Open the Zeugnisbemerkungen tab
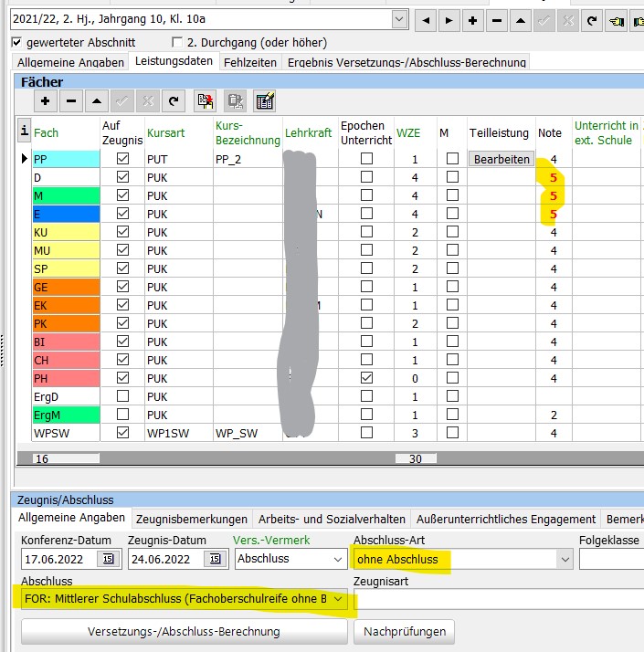The image size is (644, 652). (x=192, y=519)
